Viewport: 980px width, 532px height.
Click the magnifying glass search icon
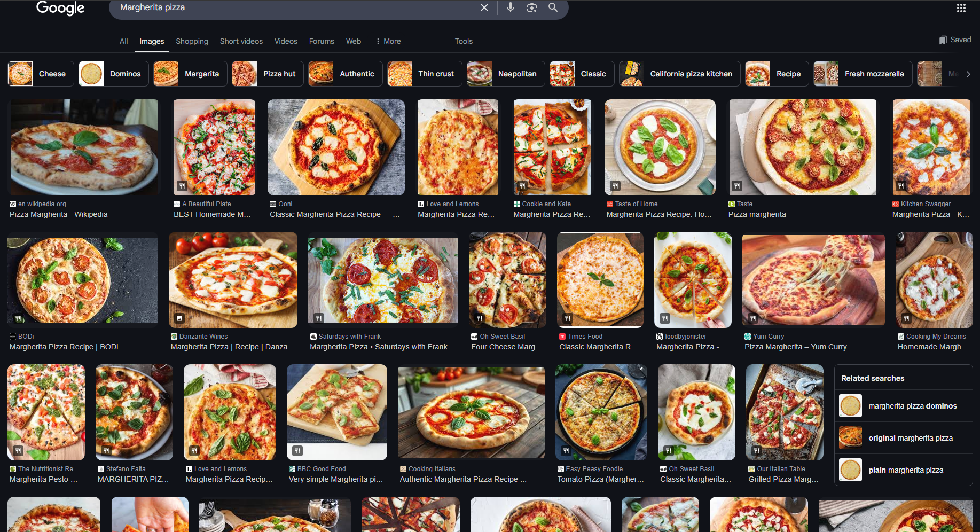coord(553,7)
